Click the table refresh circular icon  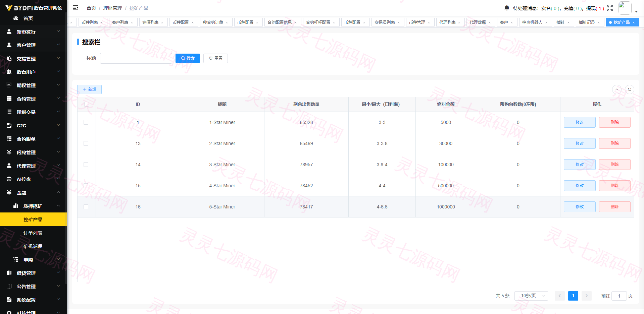click(630, 89)
